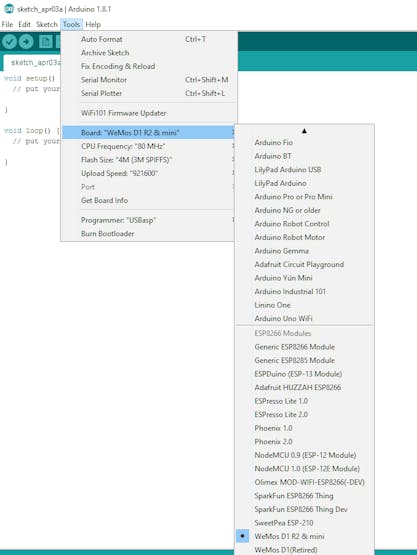Expand the Port submenu
This screenshot has height=555, width=417.
(x=148, y=187)
